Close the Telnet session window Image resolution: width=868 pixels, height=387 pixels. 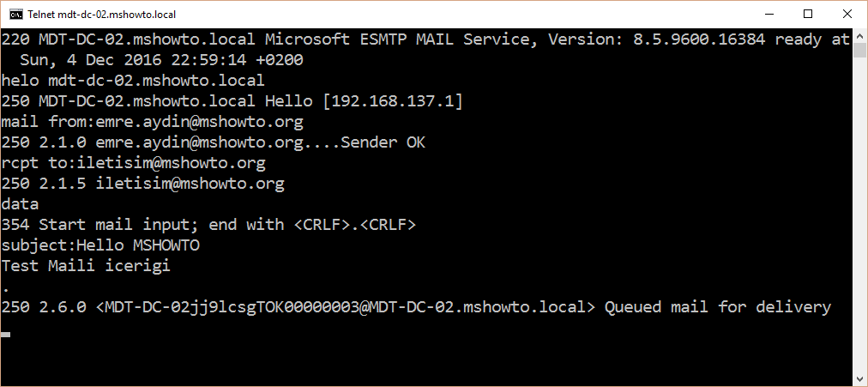(847, 14)
